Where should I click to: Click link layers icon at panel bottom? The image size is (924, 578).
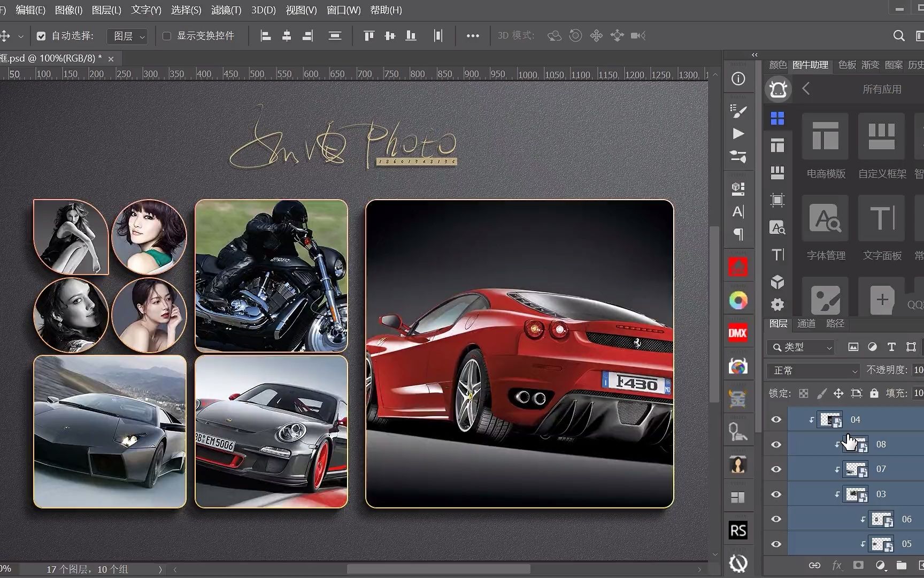pyautogui.click(x=814, y=565)
